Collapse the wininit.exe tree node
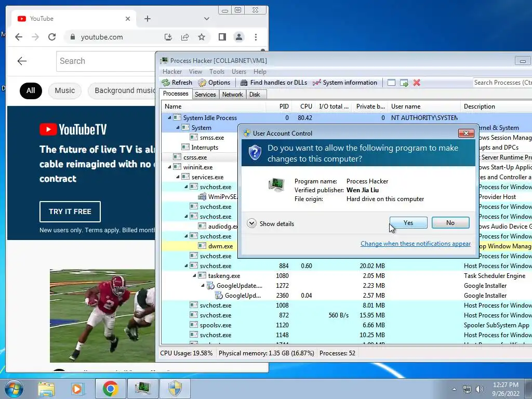Viewport: 532px width, 399px height. pos(169,167)
